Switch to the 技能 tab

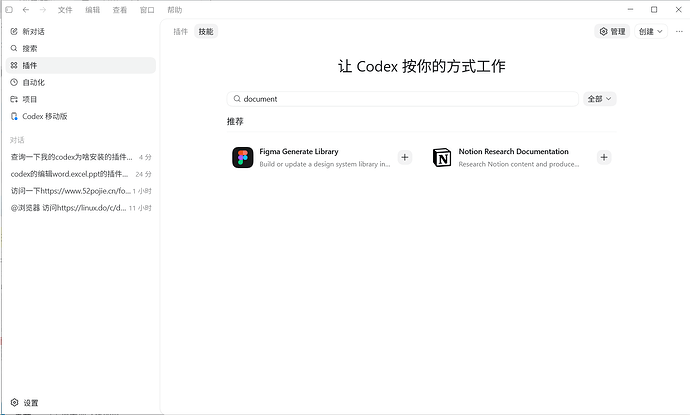tap(206, 32)
